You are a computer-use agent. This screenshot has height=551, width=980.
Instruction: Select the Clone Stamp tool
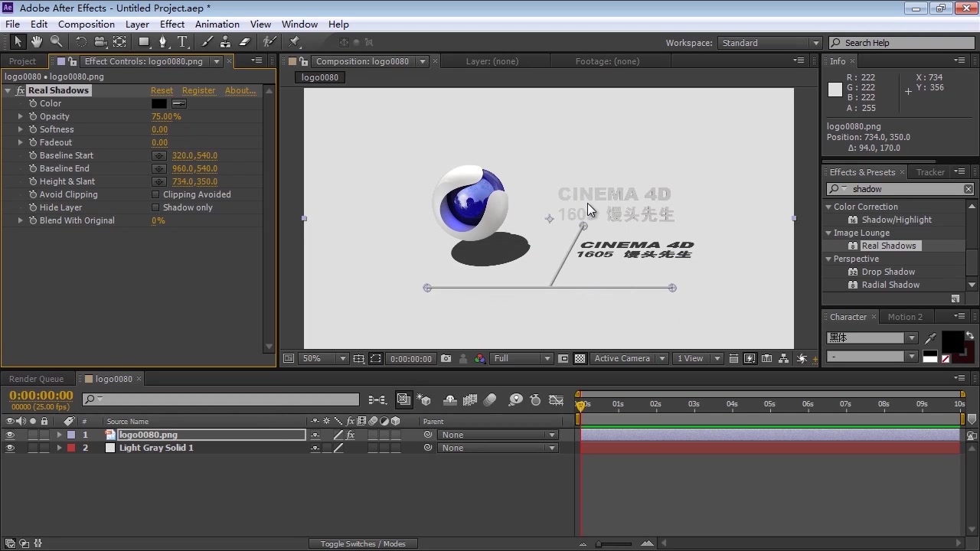point(226,42)
